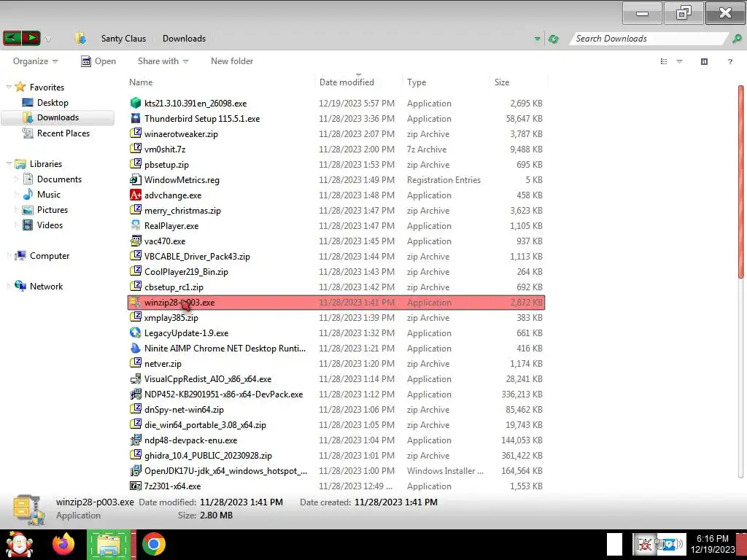Screen dimensions: 747x560
Task: Select Downloads in the address path
Action: tap(184, 39)
